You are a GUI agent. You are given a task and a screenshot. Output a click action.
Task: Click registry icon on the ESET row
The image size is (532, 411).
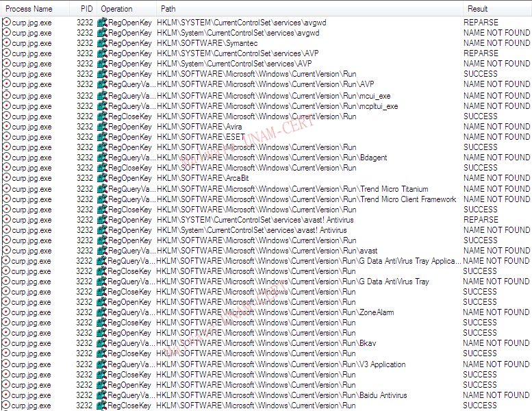tap(102, 137)
